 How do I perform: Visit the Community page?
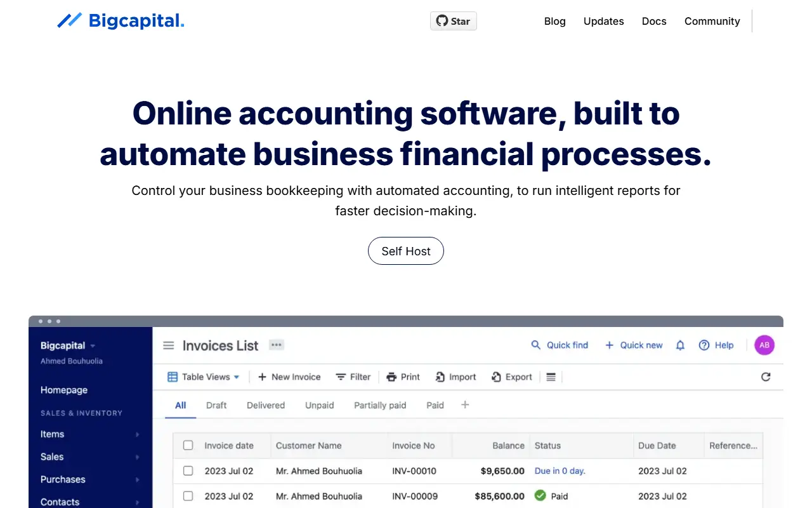coord(712,21)
